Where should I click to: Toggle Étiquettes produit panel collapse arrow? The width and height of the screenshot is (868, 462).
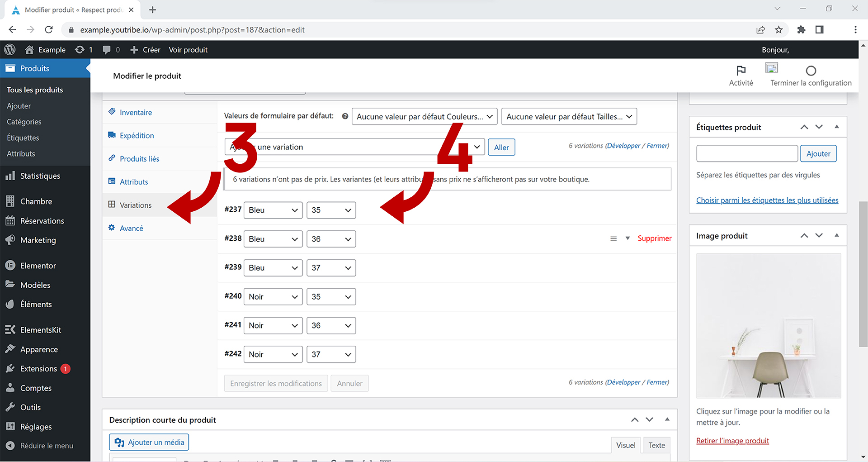click(836, 127)
